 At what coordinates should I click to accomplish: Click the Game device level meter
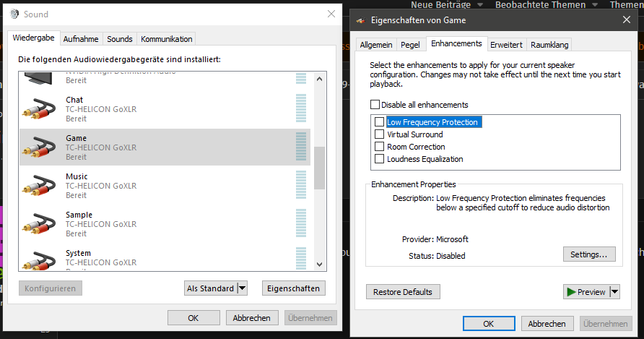click(x=301, y=147)
